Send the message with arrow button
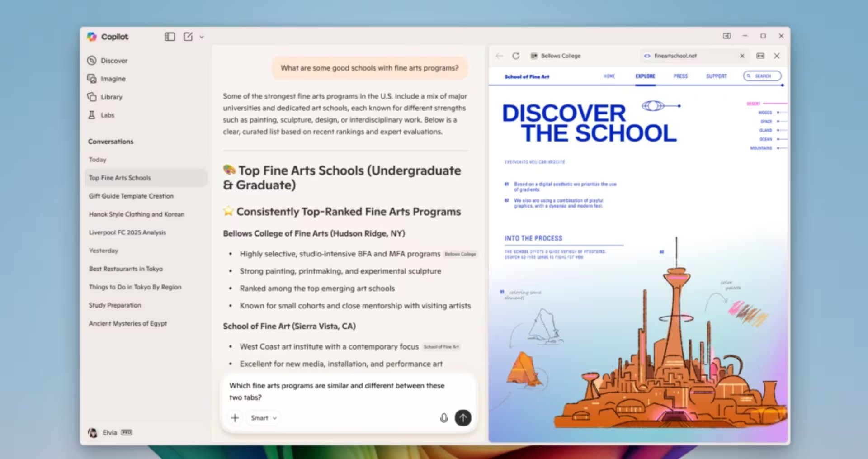This screenshot has height=459, width=868. pyautogui.click(x=462, y=417)
